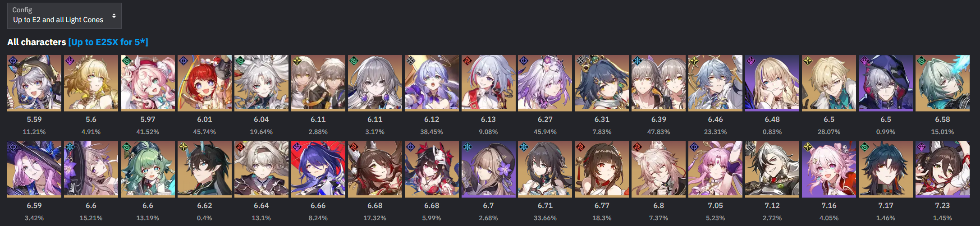980x226 pixels.
Task: Select red-background character scored 6.66
Action: [x=318, y=169]
